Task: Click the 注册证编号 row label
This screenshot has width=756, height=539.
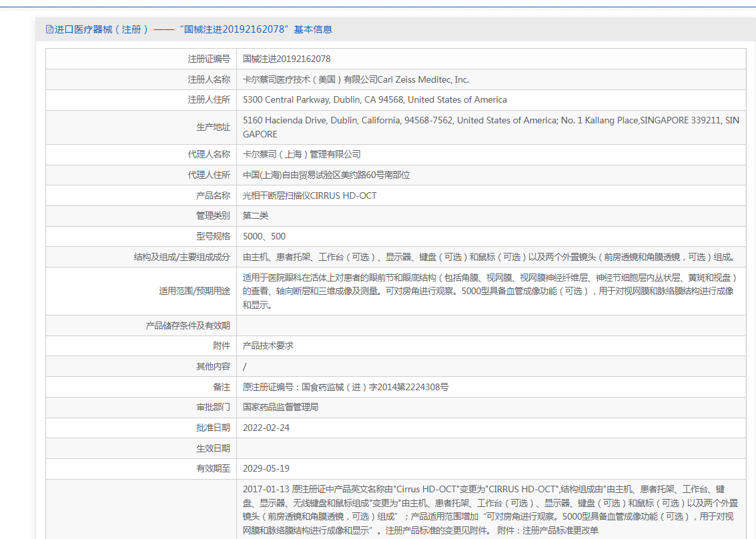Action: click(208, 59)
